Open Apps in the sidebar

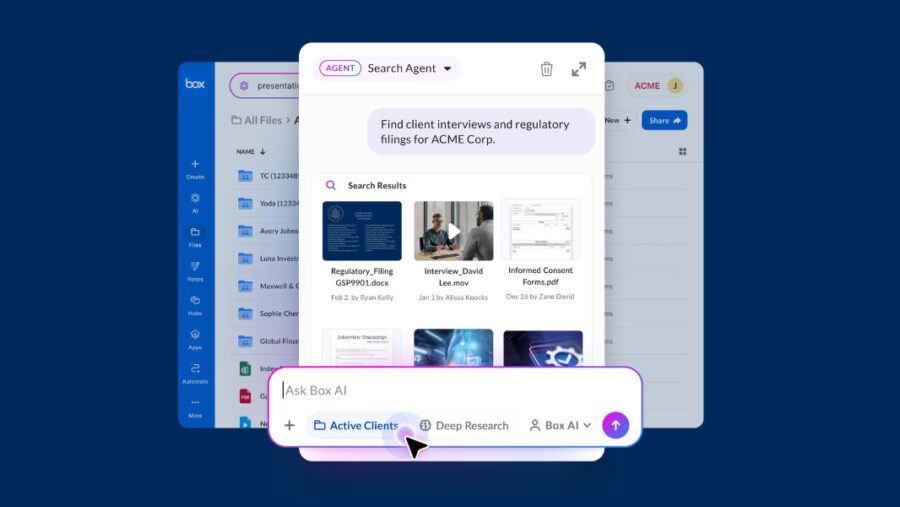click(195, 339)
